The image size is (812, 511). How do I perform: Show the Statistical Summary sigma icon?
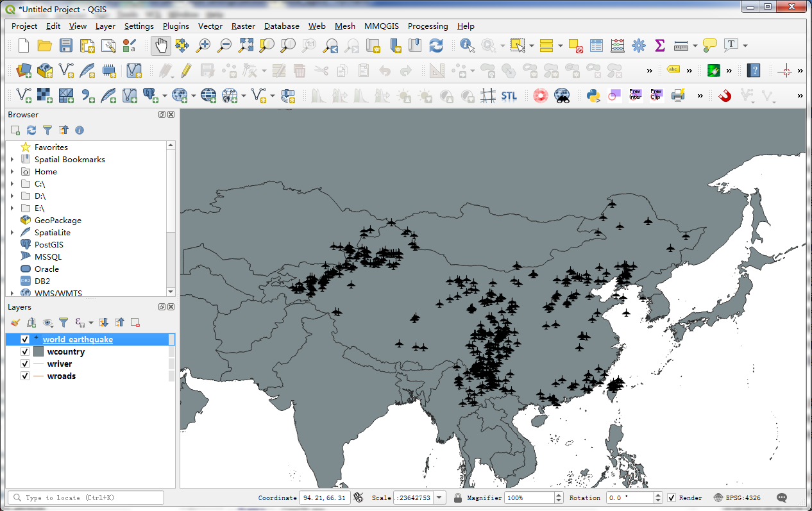click(x=659, y=46)
